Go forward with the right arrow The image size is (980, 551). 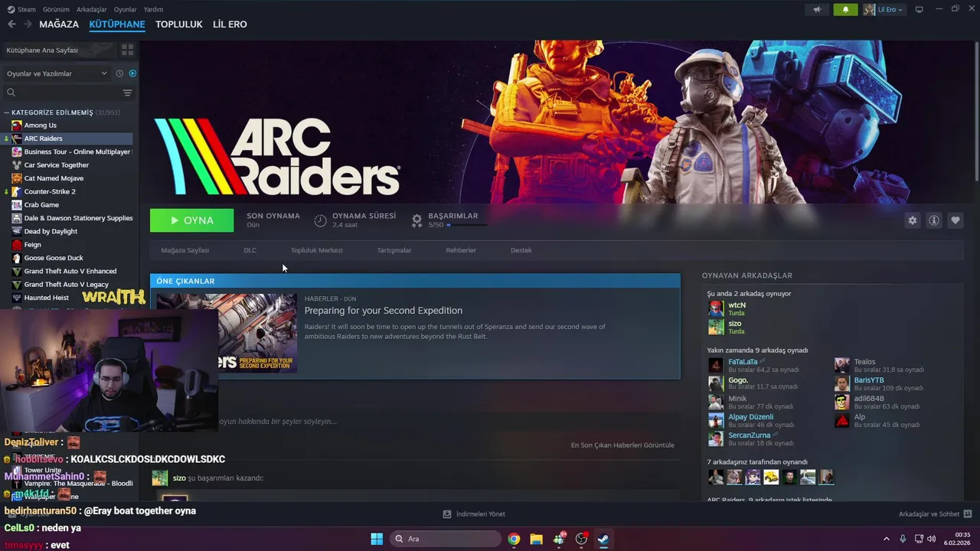click(28, 24)
